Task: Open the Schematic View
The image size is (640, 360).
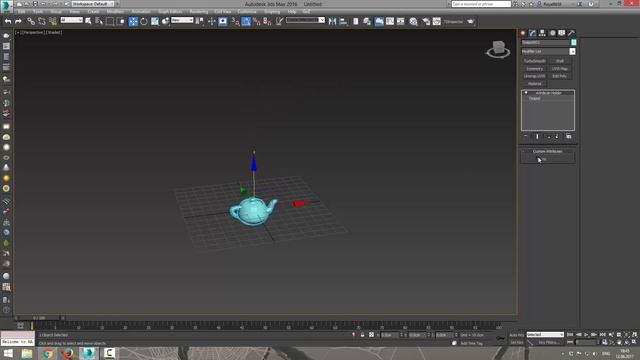Action: point(400,21)
